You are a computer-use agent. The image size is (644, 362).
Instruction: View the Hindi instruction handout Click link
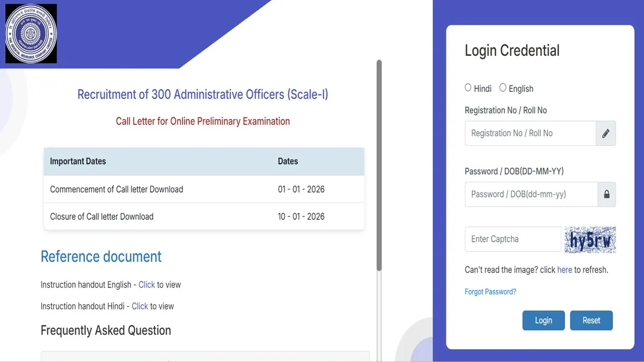(140, 306)
